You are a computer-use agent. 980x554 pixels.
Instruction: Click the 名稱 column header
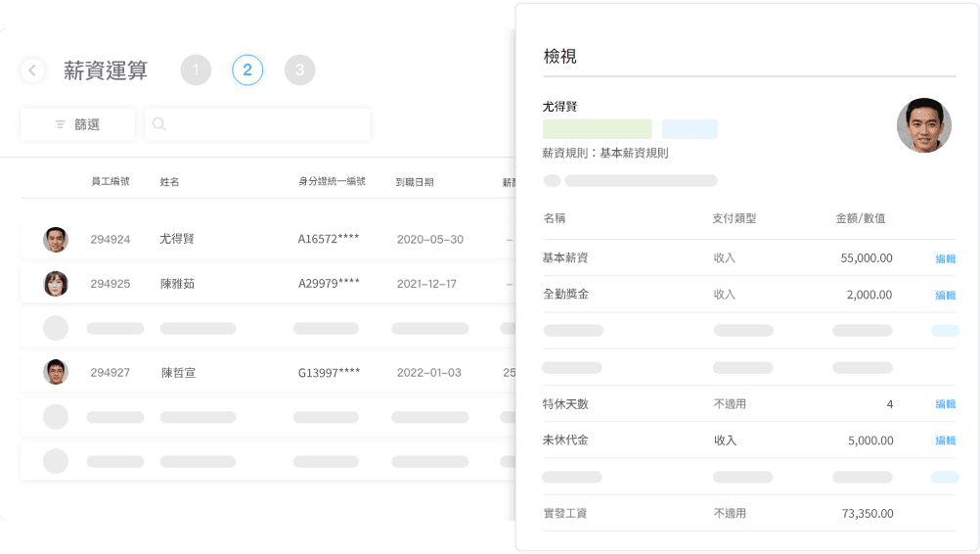tap(555, 218)
